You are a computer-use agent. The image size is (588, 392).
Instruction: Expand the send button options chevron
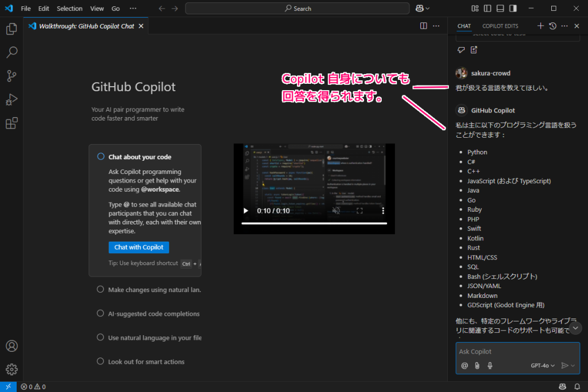[x=572, y=366]
